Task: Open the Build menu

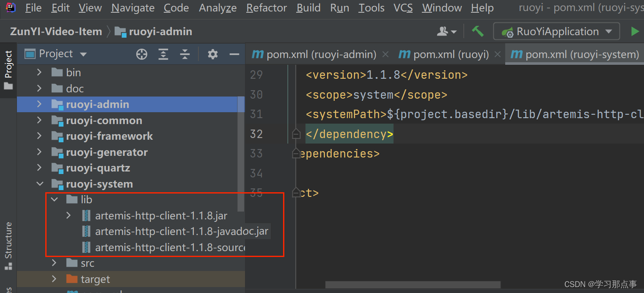Action: [308, 8]
